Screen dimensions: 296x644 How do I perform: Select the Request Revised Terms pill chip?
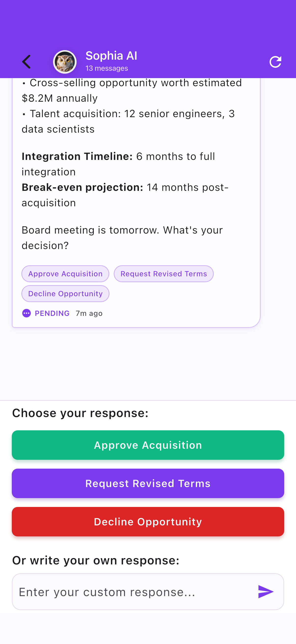(164, 274)
